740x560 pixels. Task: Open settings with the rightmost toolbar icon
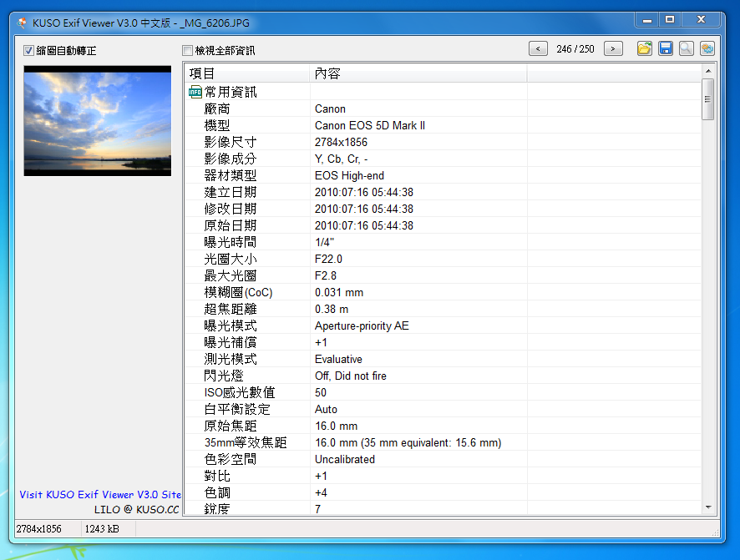point(707,48)
